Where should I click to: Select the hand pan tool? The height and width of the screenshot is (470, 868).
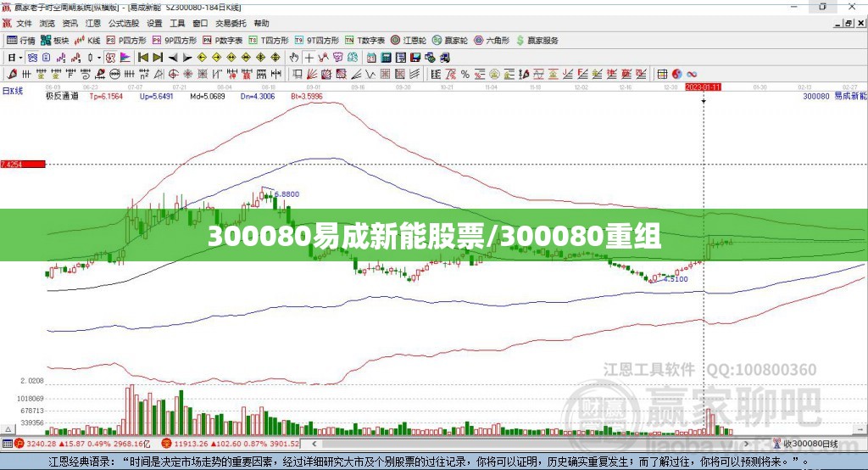[x=294, y=58]
